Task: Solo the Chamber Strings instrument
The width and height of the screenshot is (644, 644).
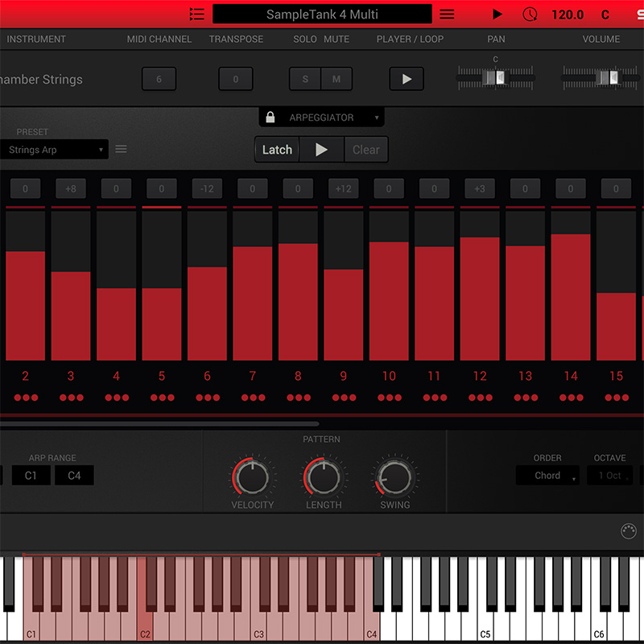Action: [305, 79]
